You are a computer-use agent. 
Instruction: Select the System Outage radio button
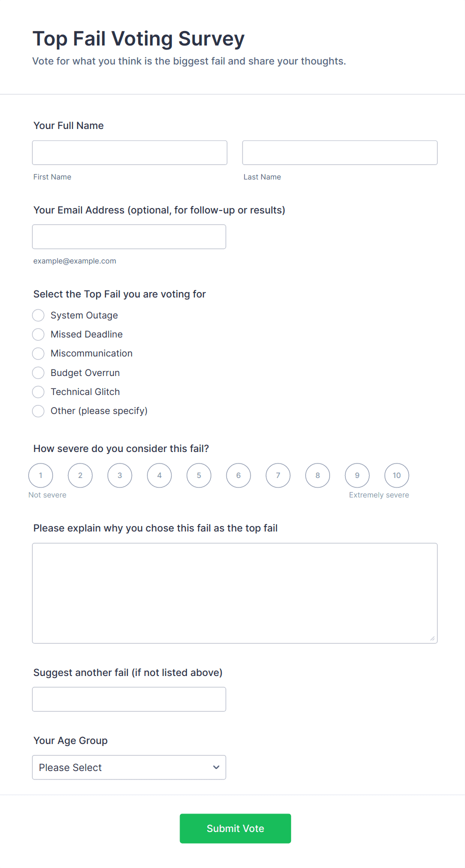click(x=38, y=315)
